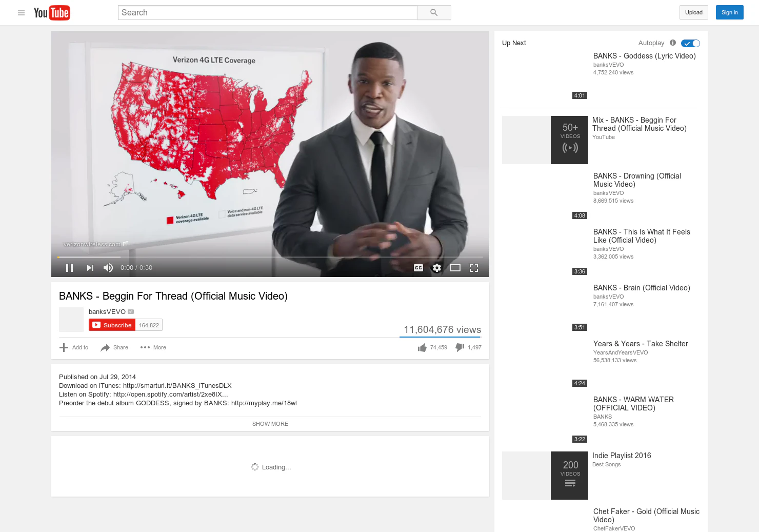Switch to theater mode

455,268
